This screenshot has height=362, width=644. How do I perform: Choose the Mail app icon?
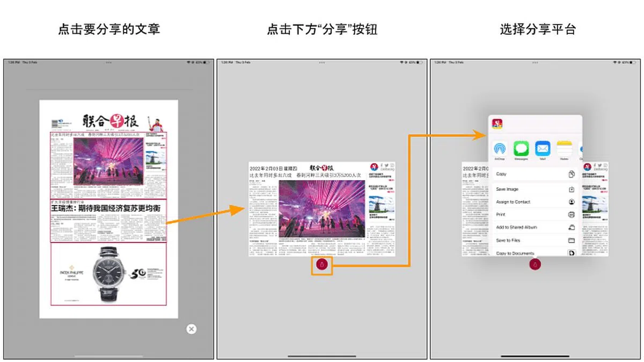click(543, 149)
